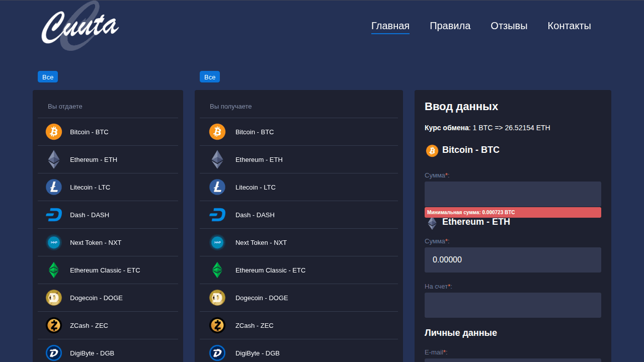The image size is (644, 362).
Task: Click the На счет input field
Action: click(x=512, y=305)
